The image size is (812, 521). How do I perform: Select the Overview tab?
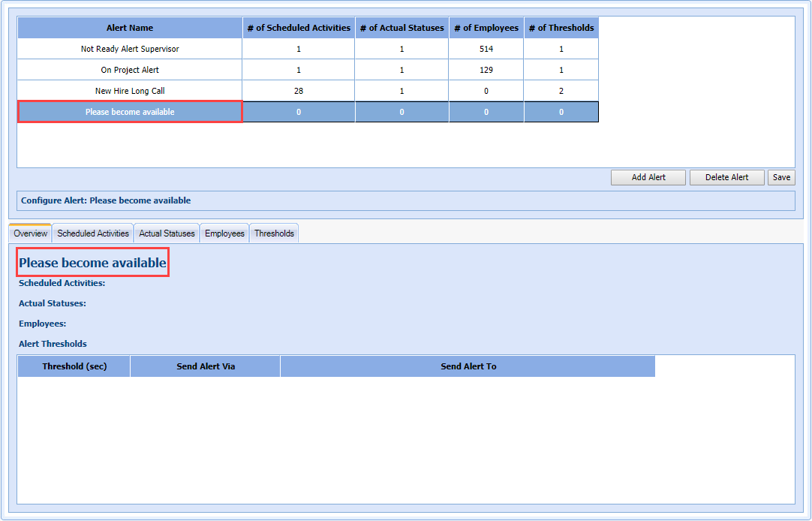[30, 233]
